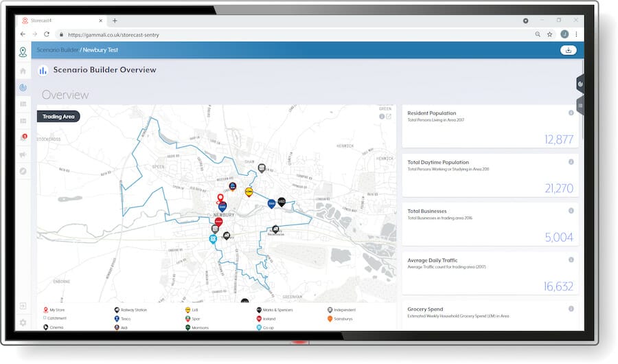Click the red Iceland marker on map
Viewport: 618px width, 364px height.
tap(218, 223)
